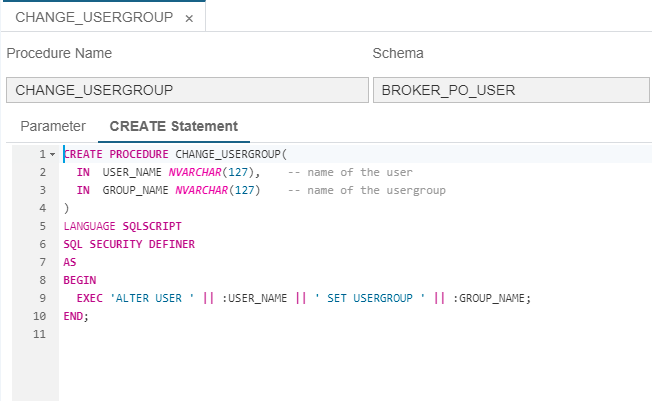Screen dimensions: 652x401
Task: Click the EXEC keyword on line 9
Action: pos(89,298)
